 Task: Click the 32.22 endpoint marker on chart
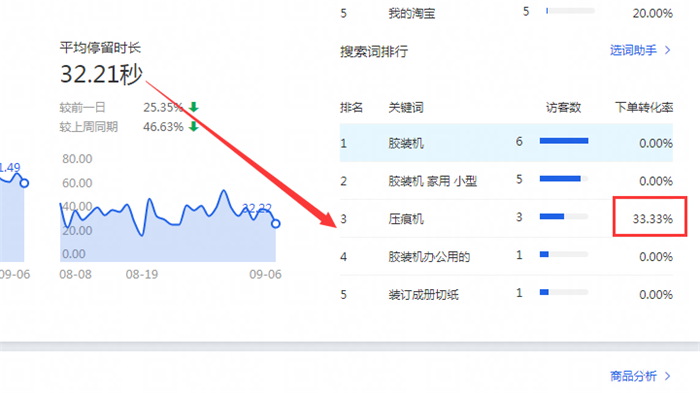[x=275, y=223]
